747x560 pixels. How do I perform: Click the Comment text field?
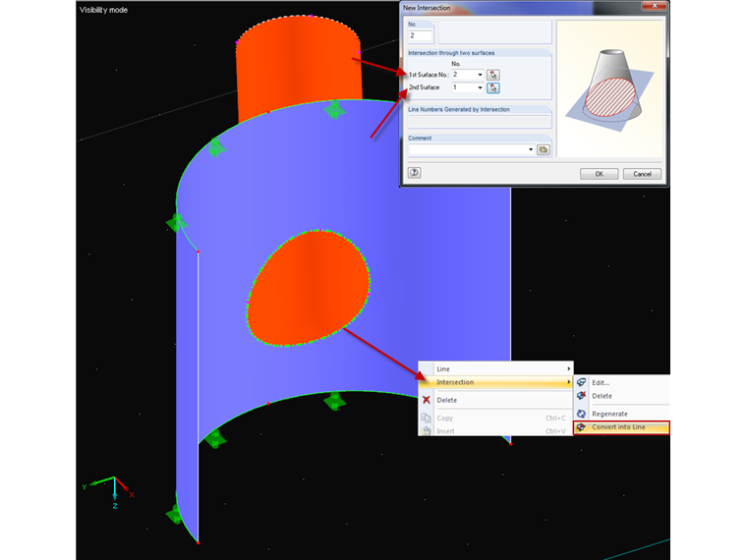468,149
